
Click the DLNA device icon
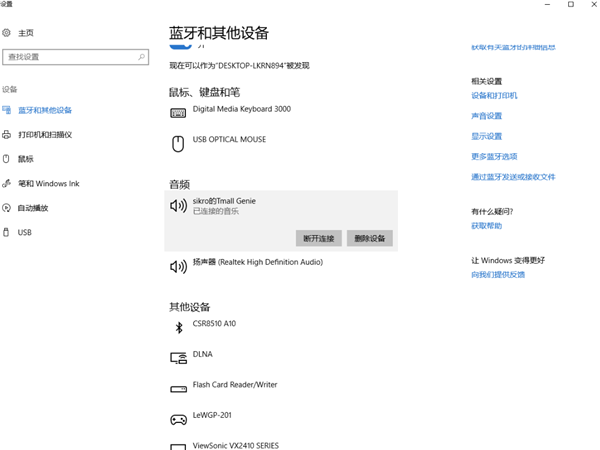[x=178, y=357]
